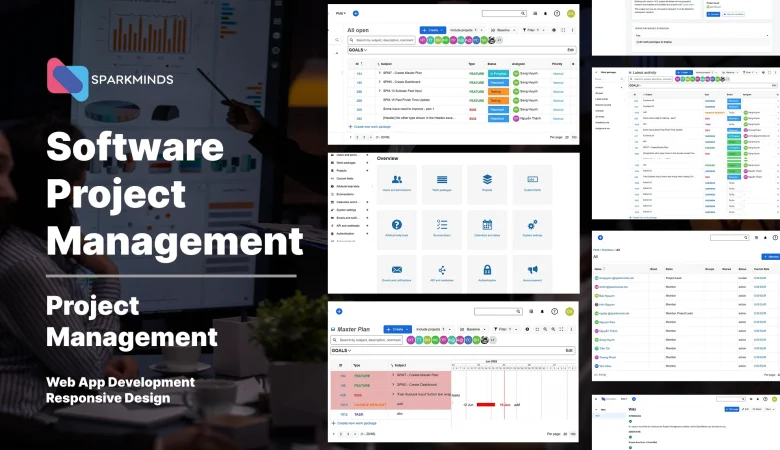Open three-dot menu in All open toolbar

coord(572,30)
